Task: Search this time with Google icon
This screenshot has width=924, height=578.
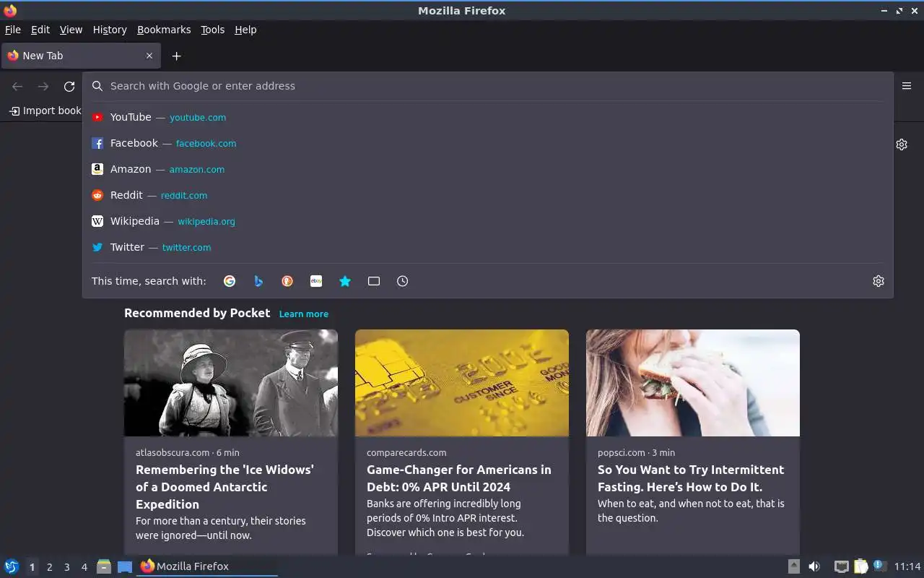Action: click(230, 281)
